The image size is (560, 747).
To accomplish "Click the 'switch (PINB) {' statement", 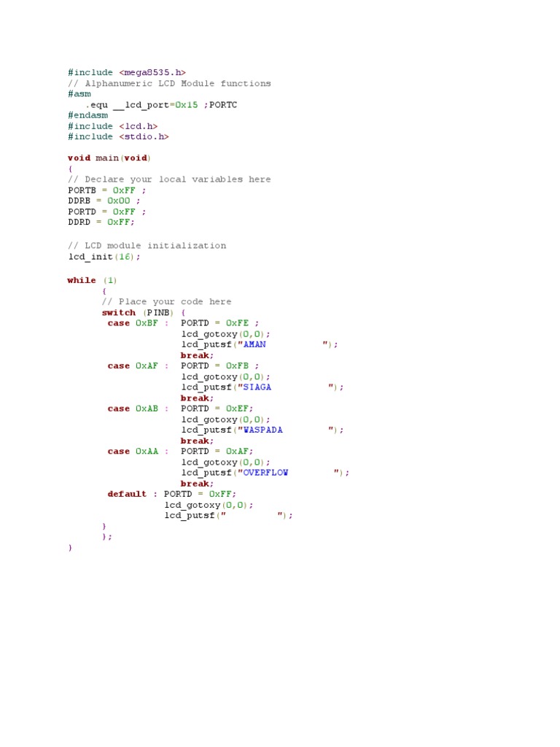I will 144,312.
